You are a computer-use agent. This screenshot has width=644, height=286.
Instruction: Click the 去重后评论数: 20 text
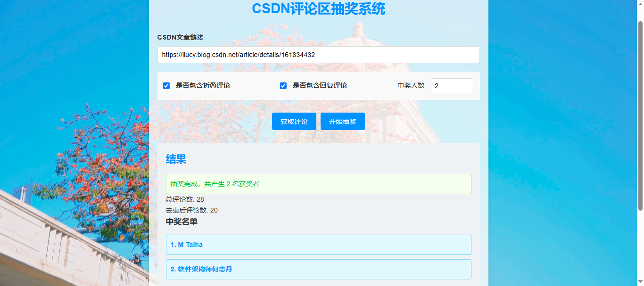[192, 210]
